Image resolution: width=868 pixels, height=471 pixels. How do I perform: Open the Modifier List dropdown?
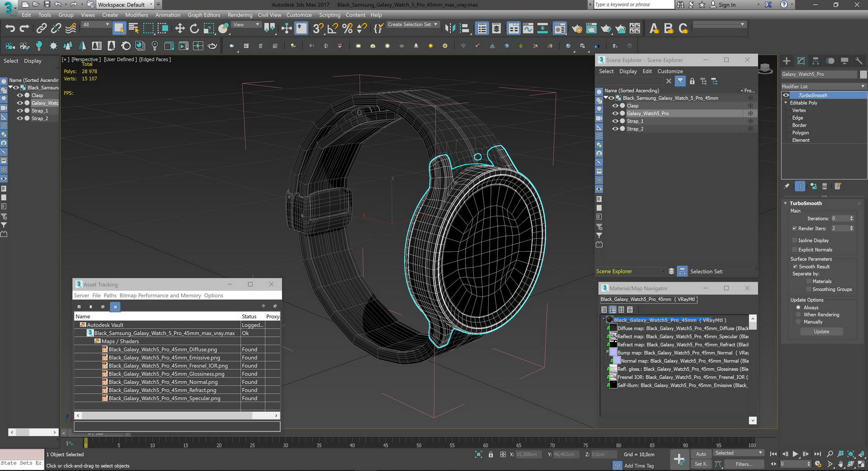[824, 86]
